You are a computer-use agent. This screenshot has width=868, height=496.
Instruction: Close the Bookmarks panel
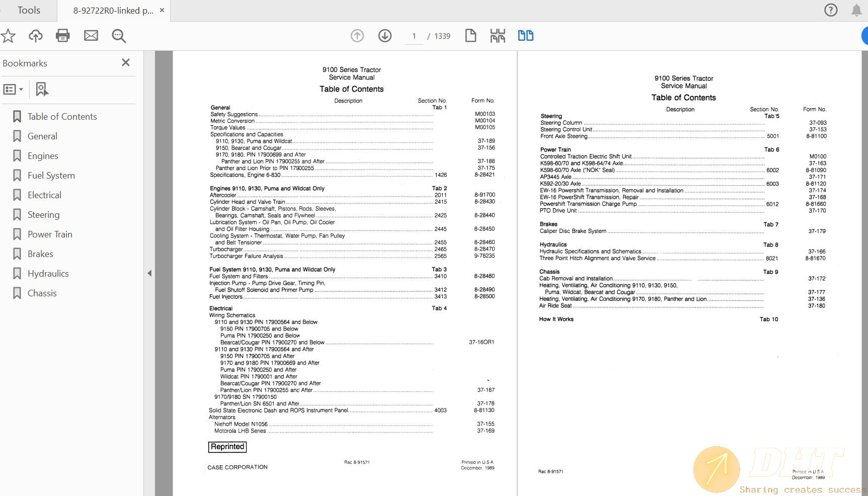(x=126, y=62)
